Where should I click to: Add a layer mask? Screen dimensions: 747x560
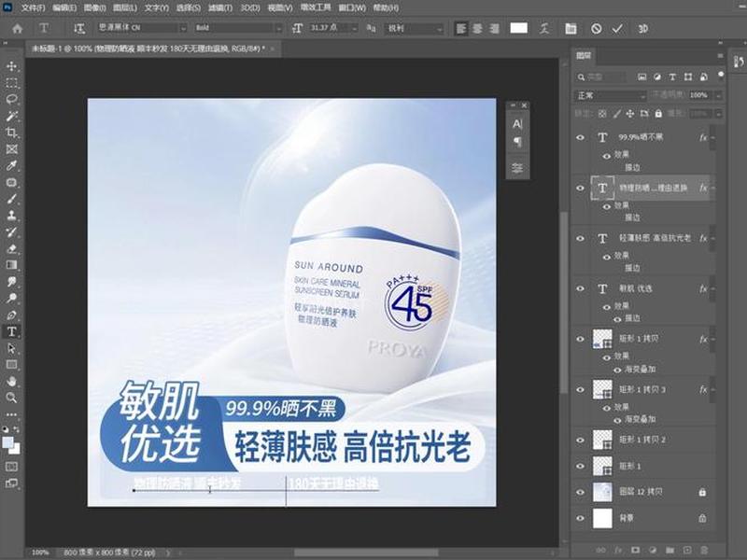pos(635,550)
